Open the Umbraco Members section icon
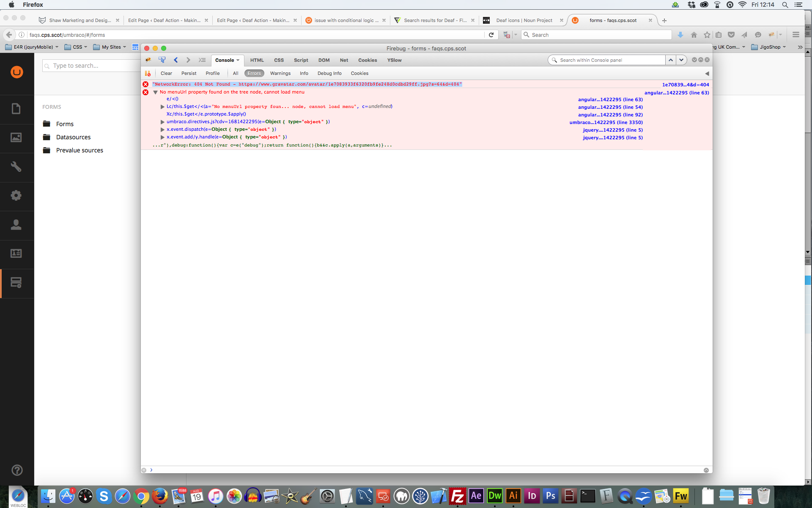The image size is (812, 508). point(16,254)
